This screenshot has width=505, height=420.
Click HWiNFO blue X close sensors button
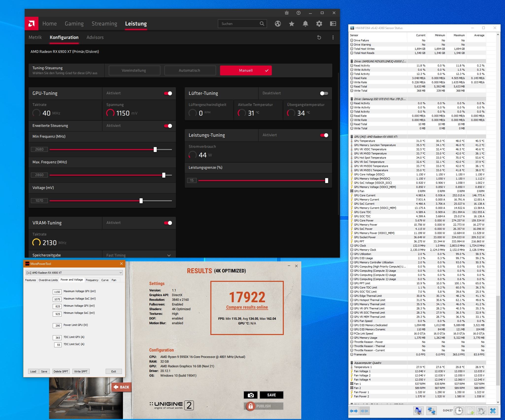coord(493,411)
